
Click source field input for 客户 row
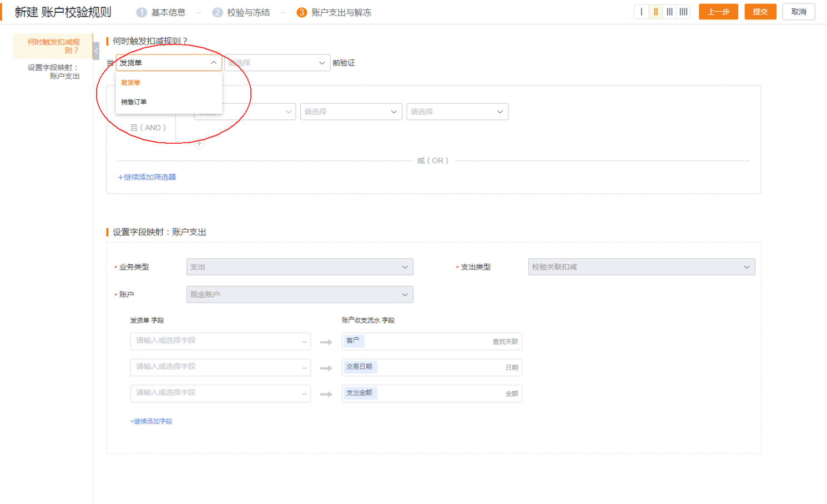click(x=220, y=341)
